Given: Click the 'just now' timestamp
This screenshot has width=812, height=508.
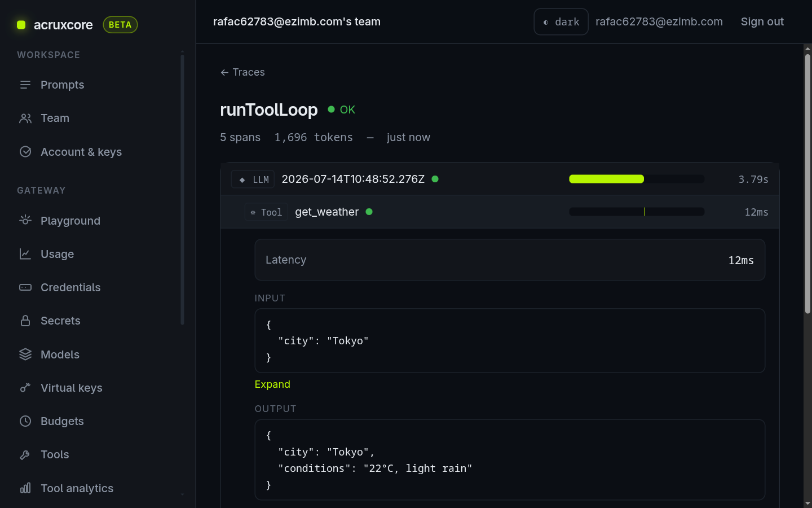Looking at the screenshot, I should pos(408,137).
